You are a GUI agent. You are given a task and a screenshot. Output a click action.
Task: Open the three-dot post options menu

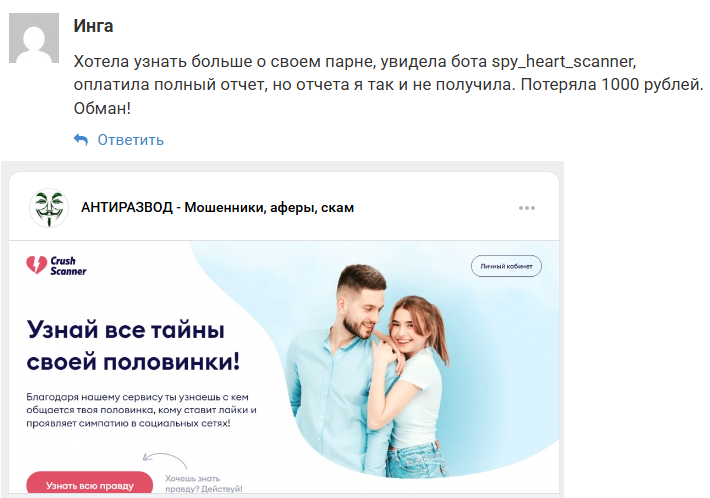point(527,208)
